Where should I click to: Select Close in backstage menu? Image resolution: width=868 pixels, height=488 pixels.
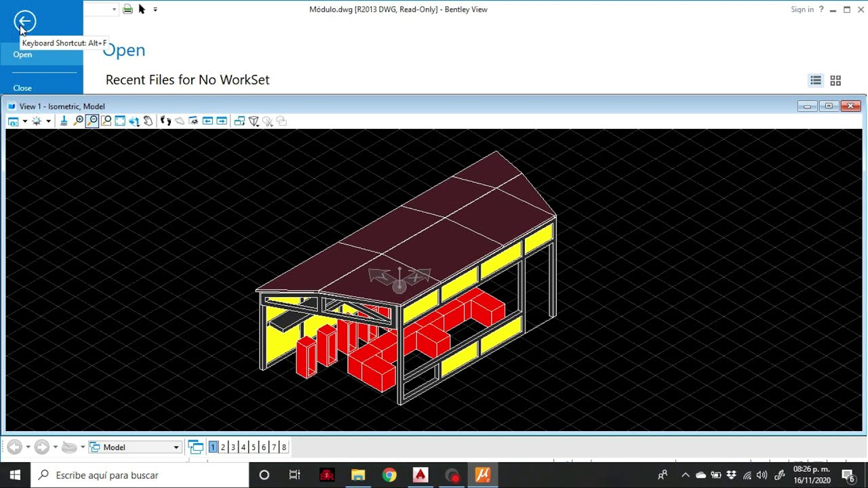tap(41, 88)
